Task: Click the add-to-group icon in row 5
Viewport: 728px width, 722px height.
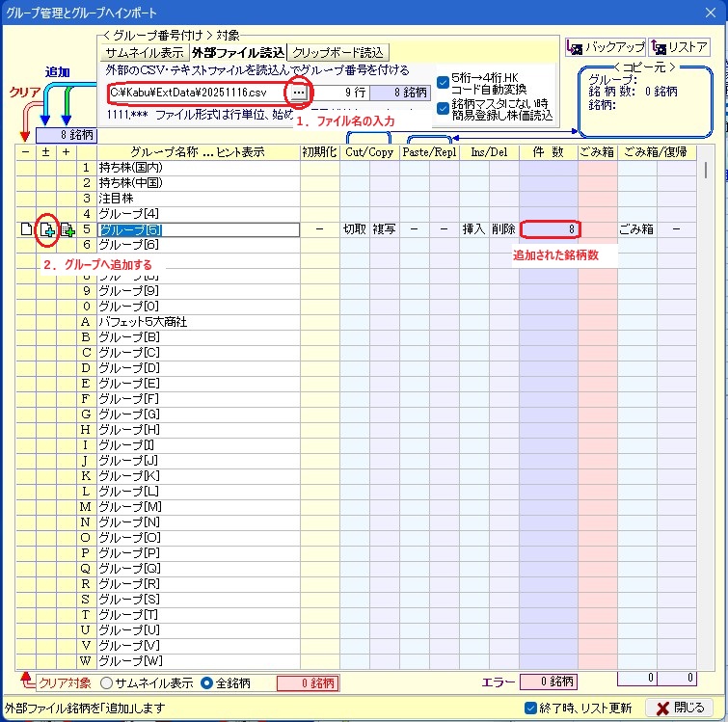Action: [x=47, y=229]
